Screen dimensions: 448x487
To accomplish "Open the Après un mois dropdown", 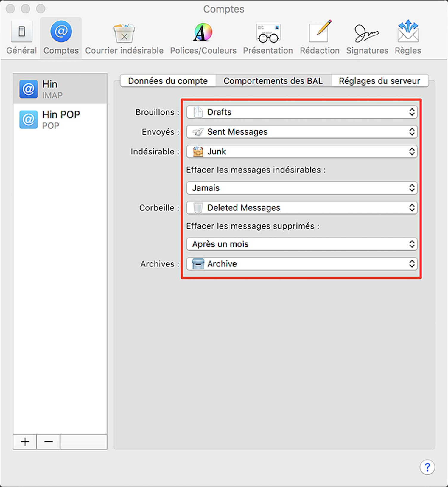I will pyautogui.click(x=302, y=244).
